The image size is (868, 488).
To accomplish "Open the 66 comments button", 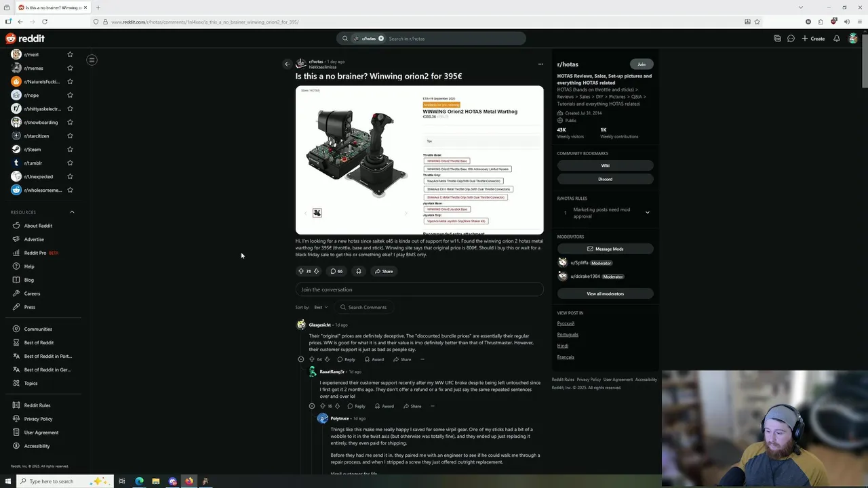I will point(336,271).
